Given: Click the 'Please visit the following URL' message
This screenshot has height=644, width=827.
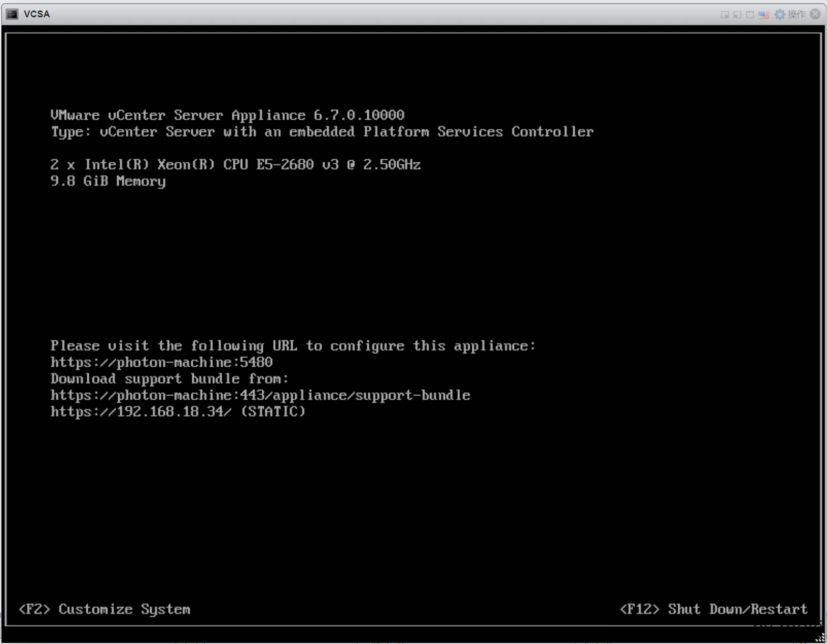Looking at the screenshot, I should [x=293, y=346].
